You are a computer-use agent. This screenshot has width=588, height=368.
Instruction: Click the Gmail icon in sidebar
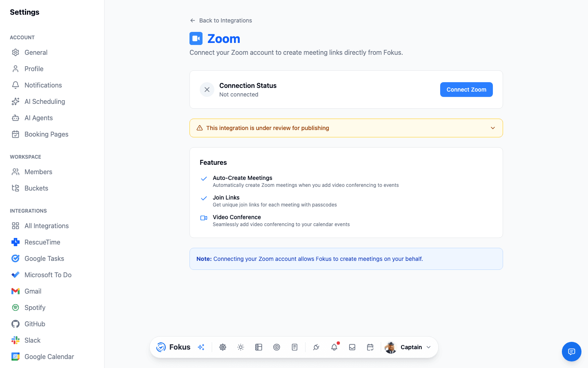[x=16, y=291]
